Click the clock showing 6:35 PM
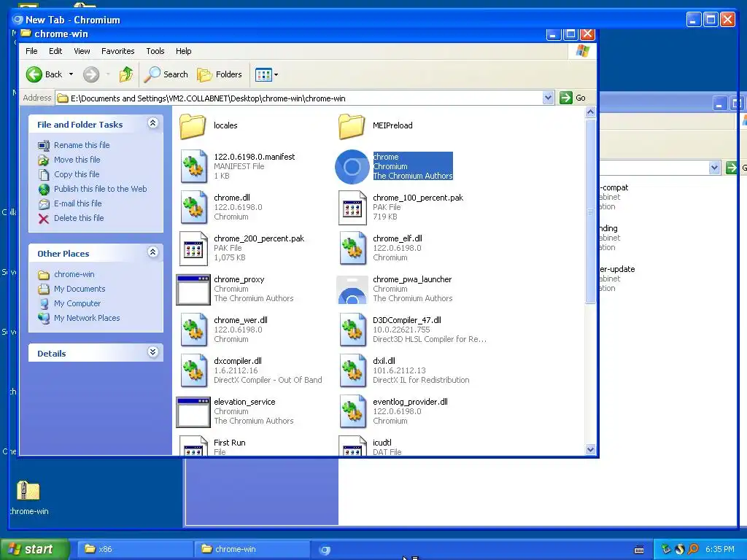This screenshot has height=560, width=747. coord(720,549)
